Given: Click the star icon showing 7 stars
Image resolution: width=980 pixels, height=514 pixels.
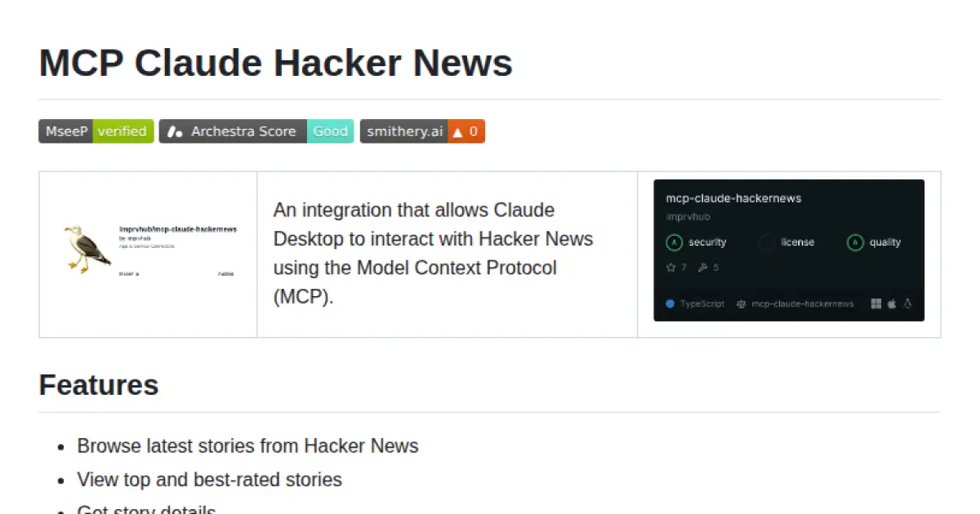Looking at the screenshot, I should click(669, 267).
